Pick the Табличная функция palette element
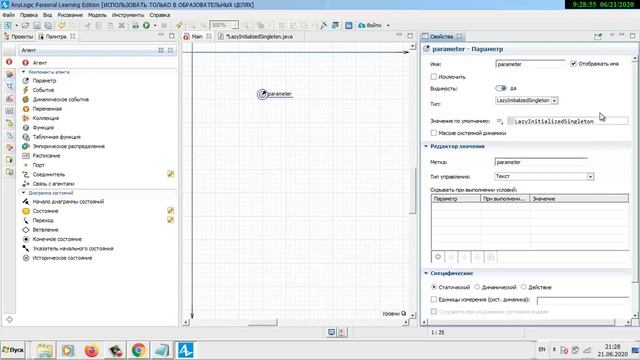640x360 pixels. coord(56,137)
